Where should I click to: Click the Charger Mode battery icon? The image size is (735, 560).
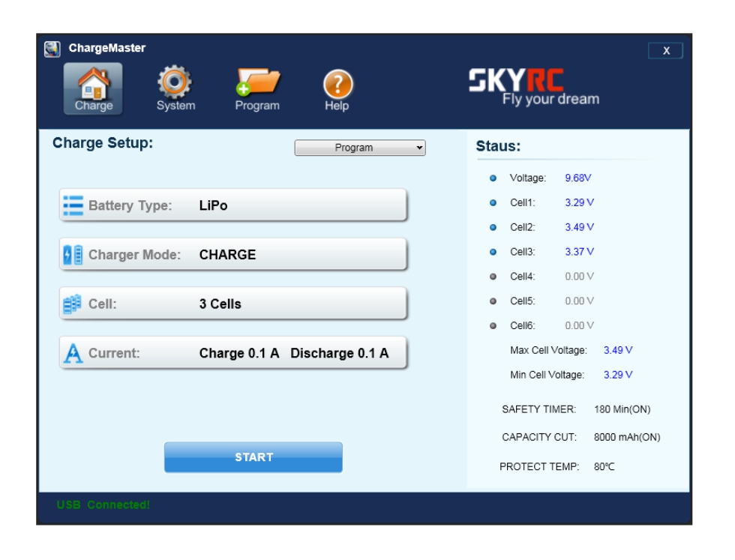tap(73, 255)
